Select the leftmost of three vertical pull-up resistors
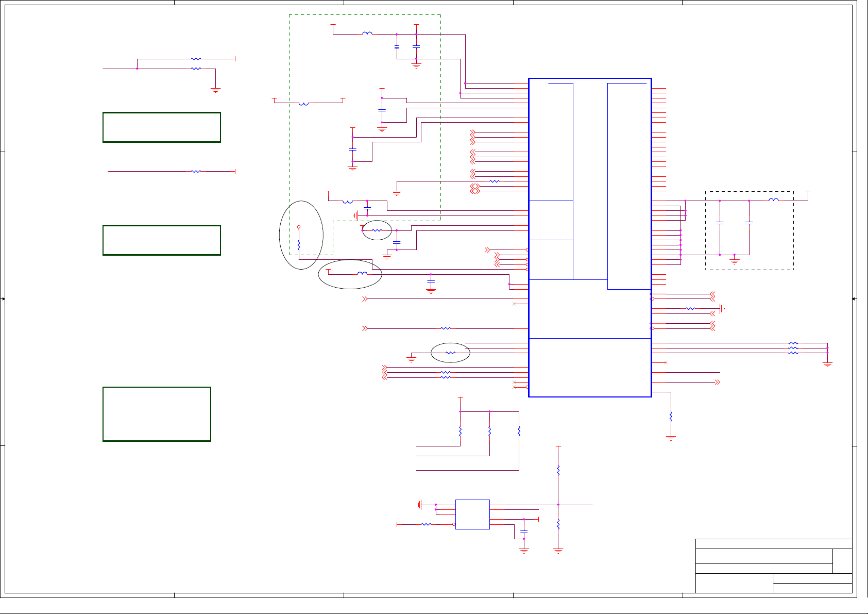The image size is (868, 614). pos(460,431)
